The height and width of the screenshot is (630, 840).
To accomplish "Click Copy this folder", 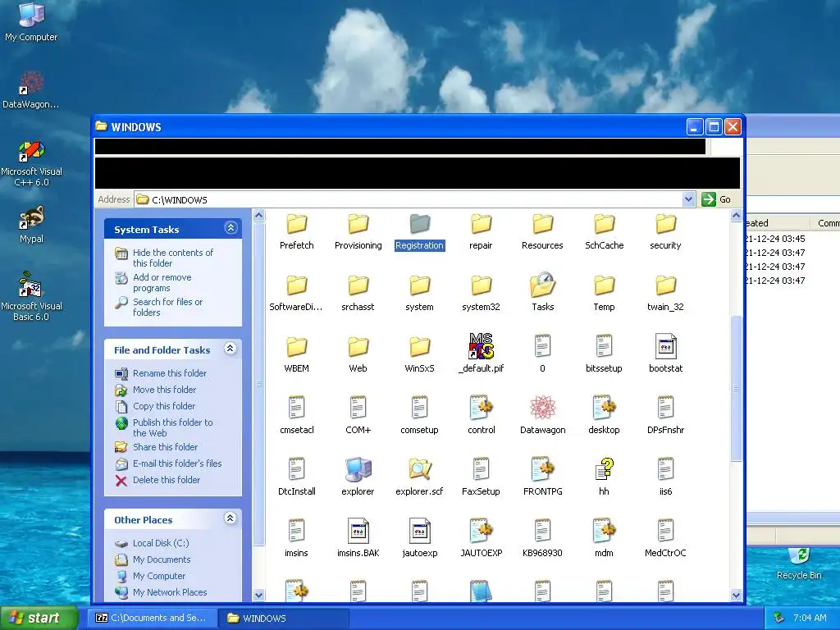I will [163, 406].
